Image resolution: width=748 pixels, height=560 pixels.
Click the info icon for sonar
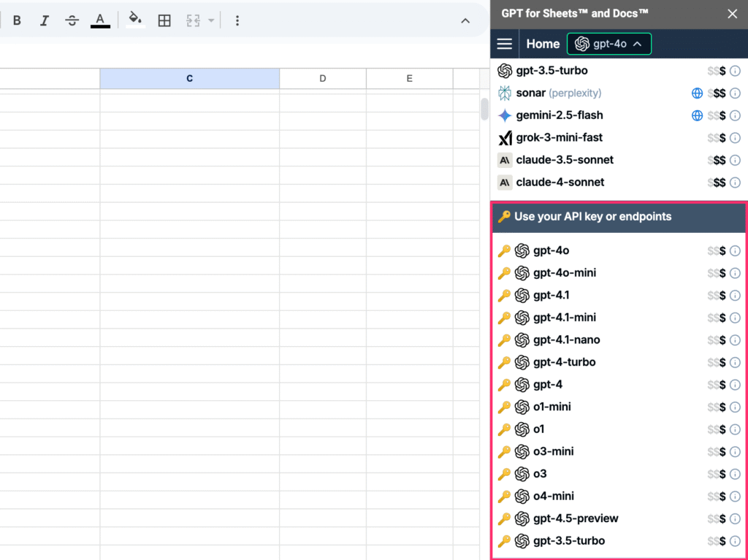click(x=735, y=93)
